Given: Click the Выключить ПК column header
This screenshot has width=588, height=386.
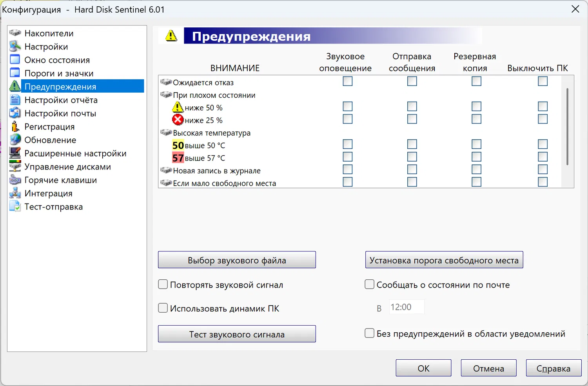Looking at the screenshot, I should coord(538,68).
